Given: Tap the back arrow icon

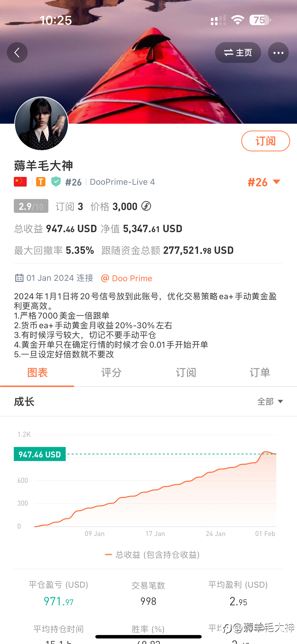Looking at the screenshot, I should point(17,53).
